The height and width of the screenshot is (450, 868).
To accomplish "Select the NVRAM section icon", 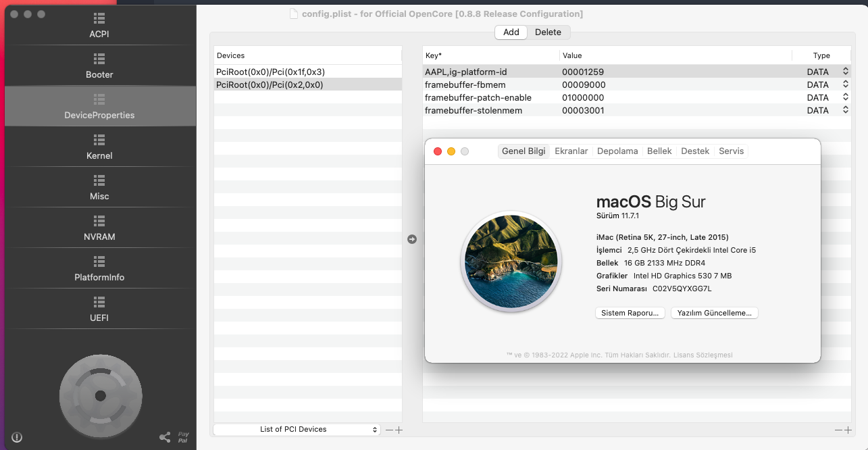I will point(99,221).
